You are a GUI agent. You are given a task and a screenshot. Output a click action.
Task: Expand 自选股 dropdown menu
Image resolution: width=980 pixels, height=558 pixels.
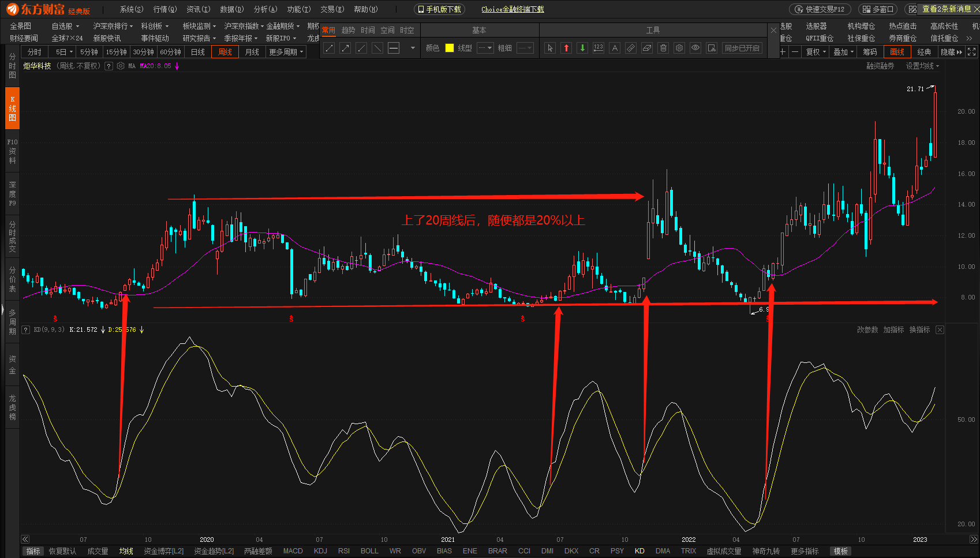tap(65, 26)
